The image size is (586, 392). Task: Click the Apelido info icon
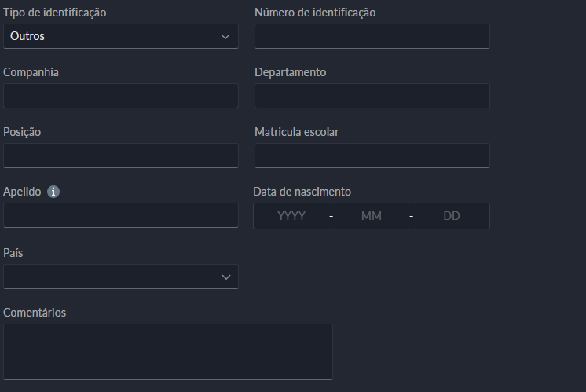(53, 192)
